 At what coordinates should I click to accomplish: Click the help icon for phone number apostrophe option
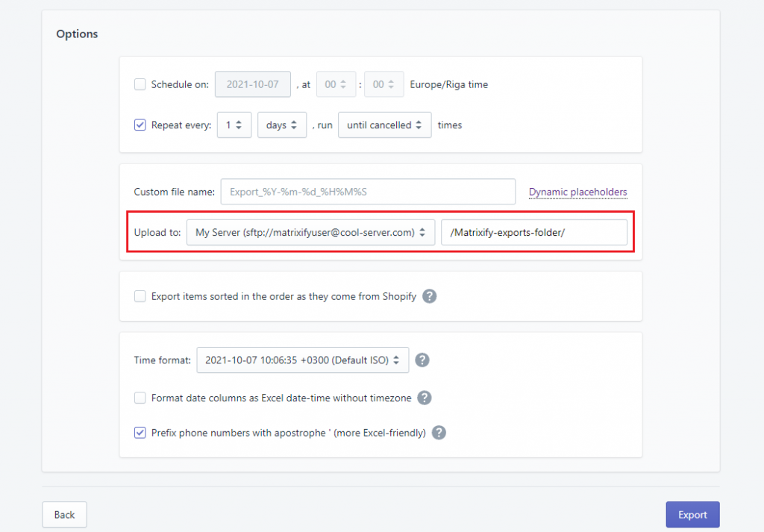tap(438, 433)
